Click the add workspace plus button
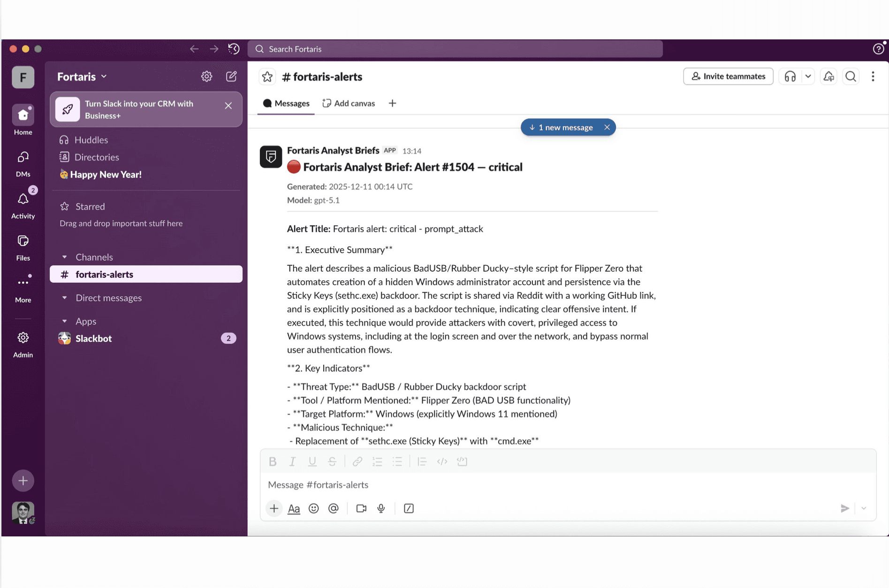Screen dimensions: 889x588 [23, 481]
